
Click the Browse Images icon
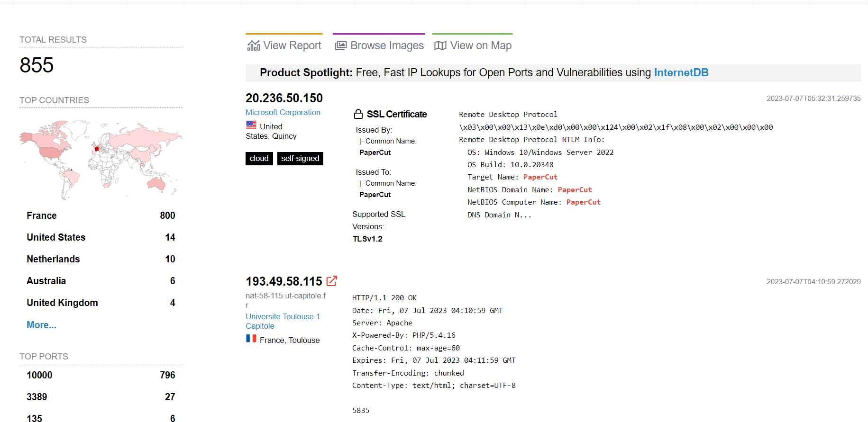[340, 45]
